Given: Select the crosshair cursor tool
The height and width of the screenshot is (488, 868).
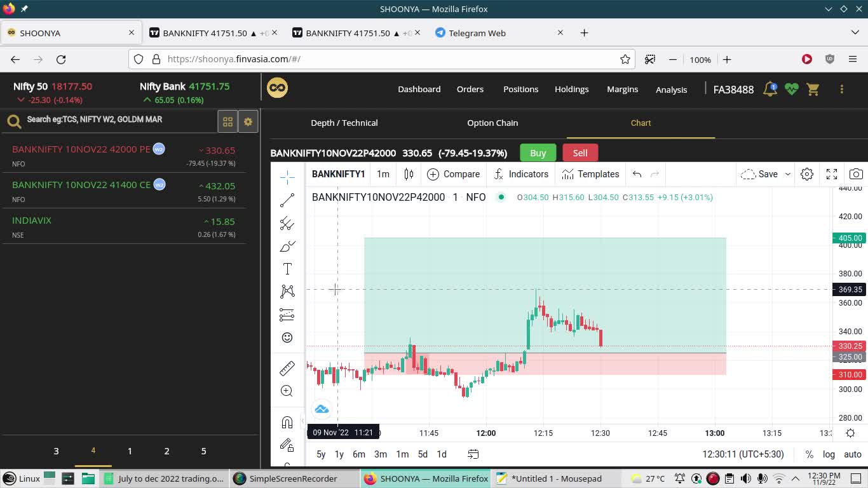Looking at the screenshot, I should (x=287, y=177).
